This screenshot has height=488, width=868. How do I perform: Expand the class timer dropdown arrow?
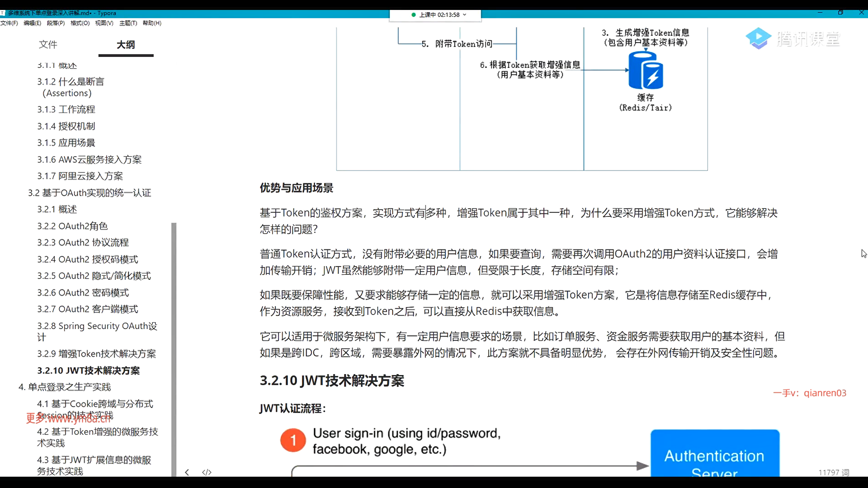[464, 14]
